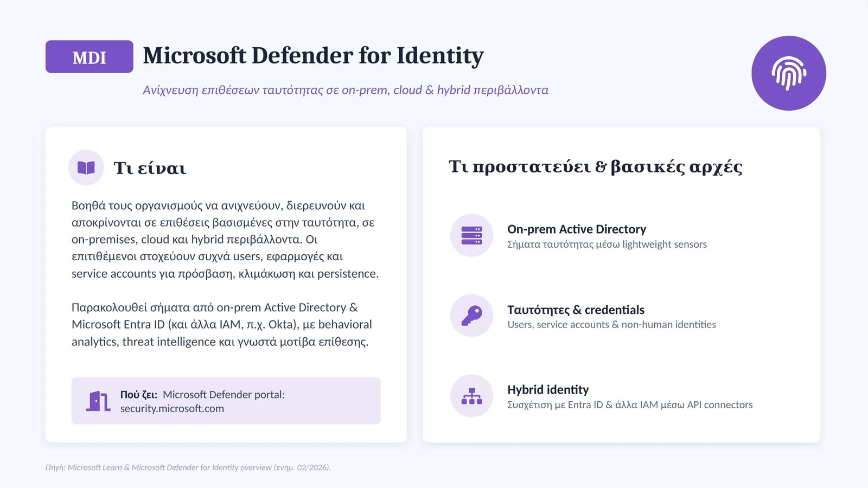The height and width of the screenshot is (488, 868).
Task: Click the footer source line starting with Πηγή: Microsoft Learn
Action: tap(188, 467)
